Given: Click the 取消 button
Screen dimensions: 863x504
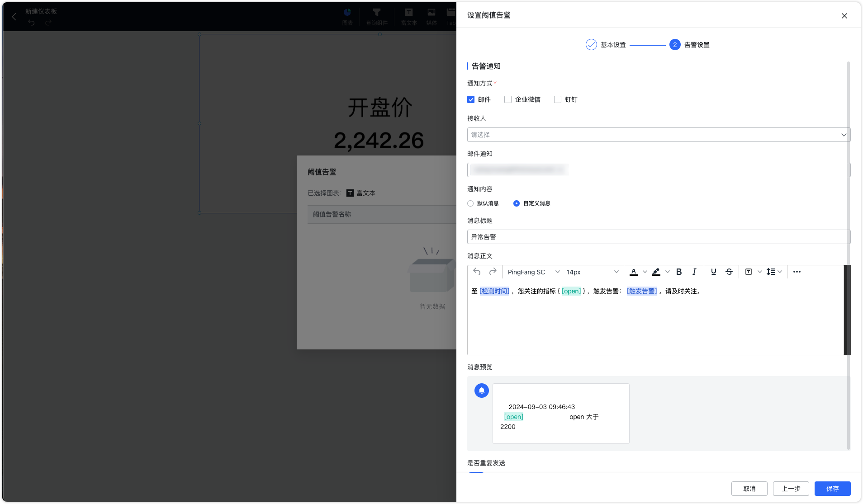Looking at the screenshot, I should (749, 489).
